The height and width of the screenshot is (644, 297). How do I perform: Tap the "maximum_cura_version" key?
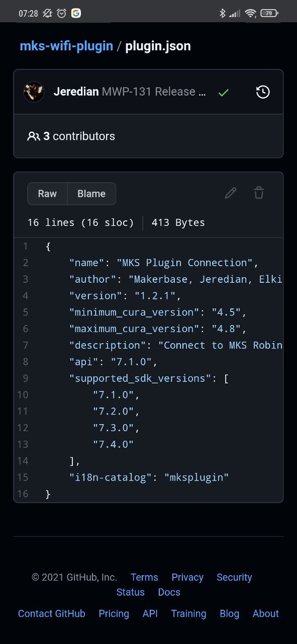click(x=132, y=329)
